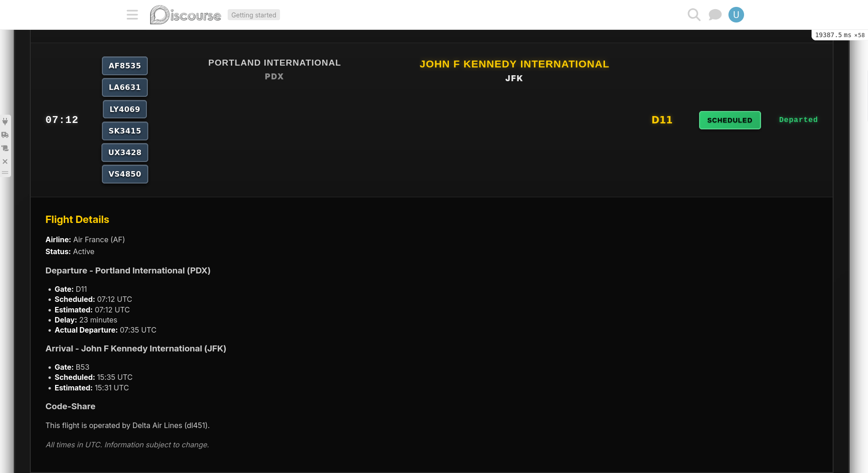Open the hamburger sidebar menu

132,15
